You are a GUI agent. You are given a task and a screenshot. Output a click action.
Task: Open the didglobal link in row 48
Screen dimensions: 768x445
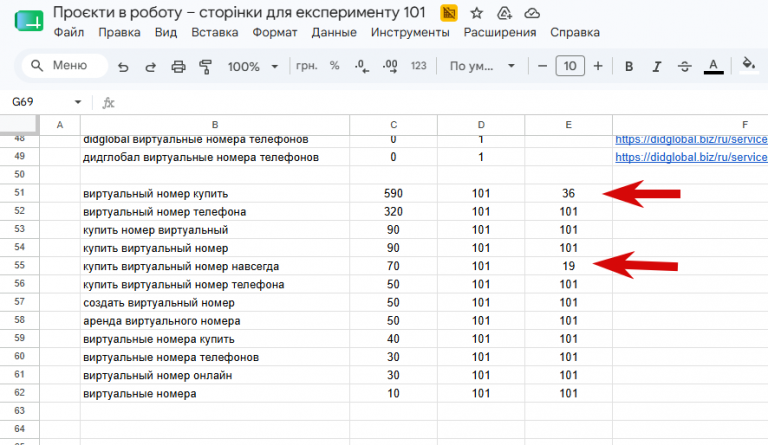pyautogui.click(x=691, y=140)
